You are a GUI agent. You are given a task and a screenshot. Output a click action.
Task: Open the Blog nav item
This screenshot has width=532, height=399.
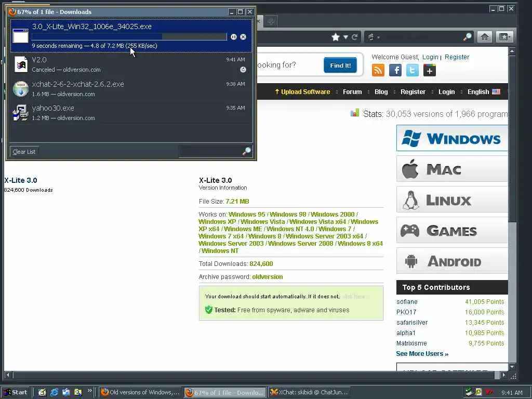point(381,91)
